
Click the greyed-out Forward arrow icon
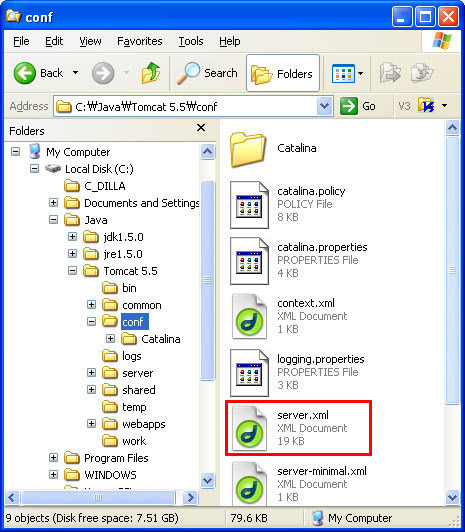pyautogui.click(x=103, y=73)
